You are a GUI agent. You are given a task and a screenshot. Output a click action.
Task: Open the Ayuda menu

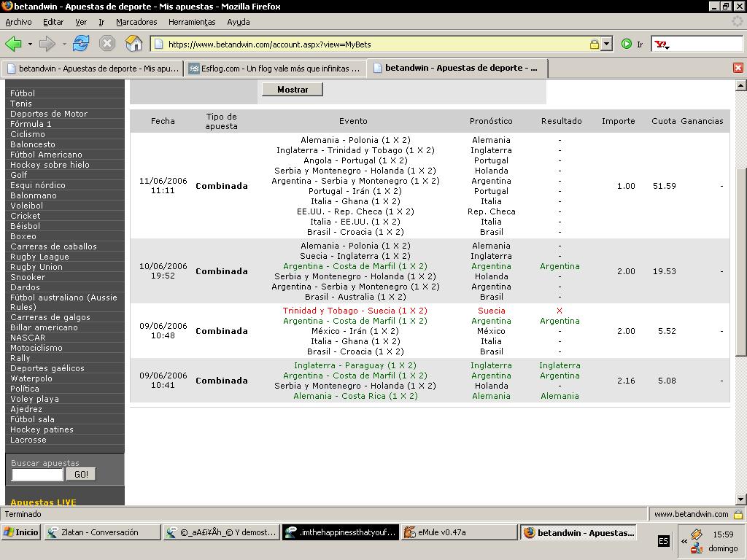click(x=239, y=22)
